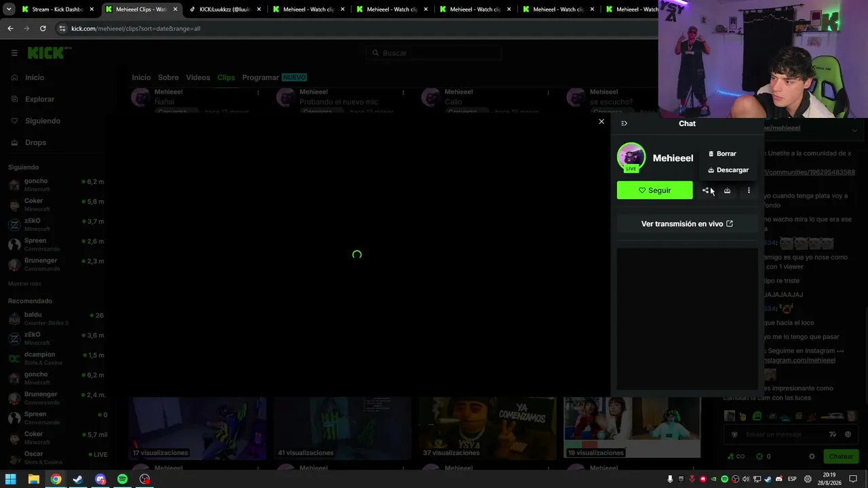Open the Programar channel tab
Screen dimensions: 868x488
tap(260, 77)
